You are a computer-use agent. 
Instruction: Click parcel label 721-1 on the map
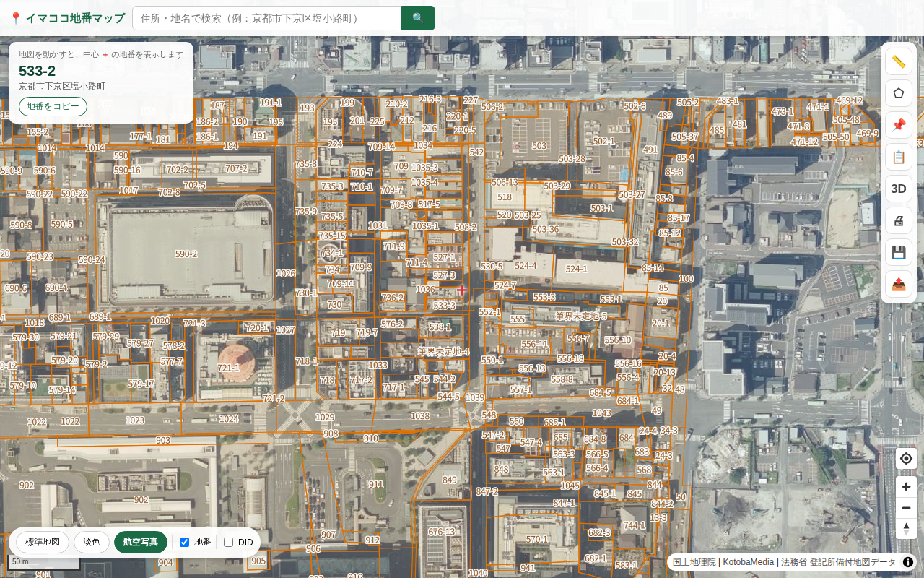pyautogui.click(x=228, y=368)
